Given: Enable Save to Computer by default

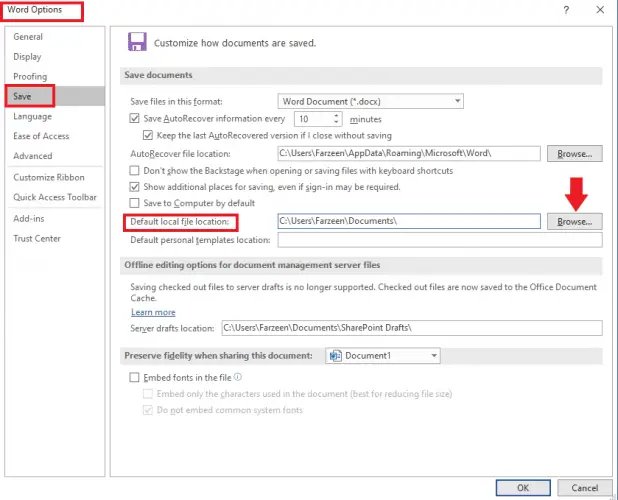Looking at the screenshot, I should click(134, 203).
